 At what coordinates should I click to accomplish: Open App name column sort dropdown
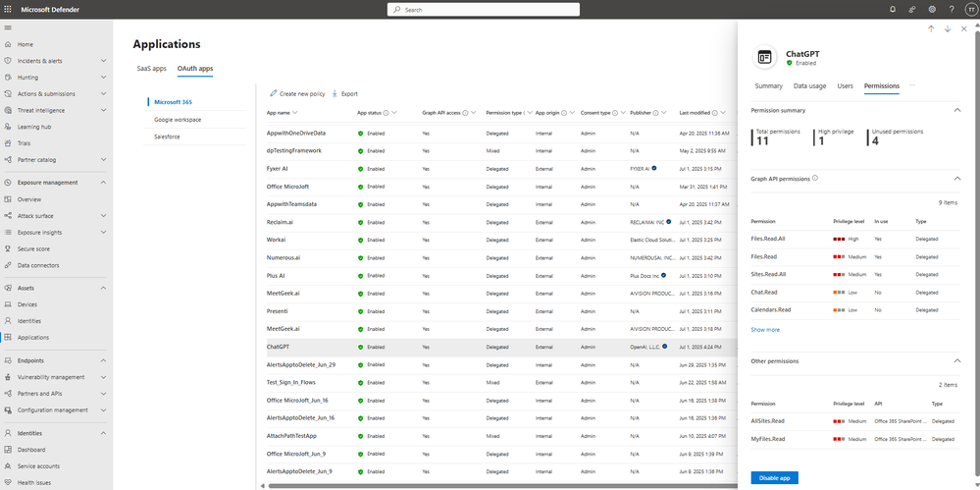point(294,113)
